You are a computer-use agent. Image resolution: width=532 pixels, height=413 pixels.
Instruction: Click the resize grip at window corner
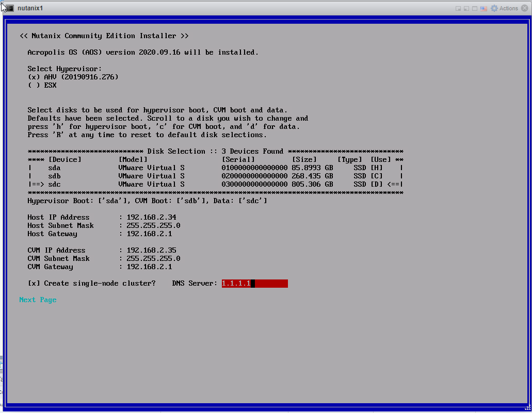[528, 408]
